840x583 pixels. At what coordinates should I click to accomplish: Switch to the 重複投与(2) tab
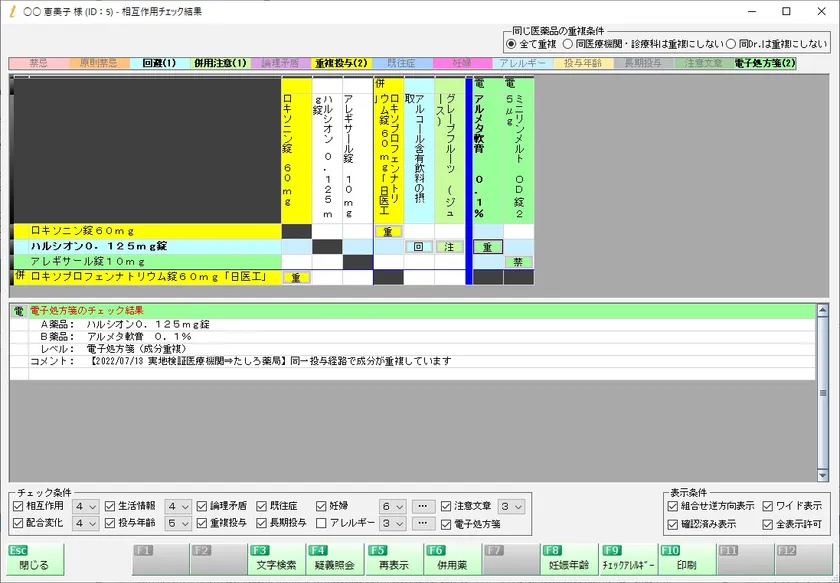click(x=341, y=63)
